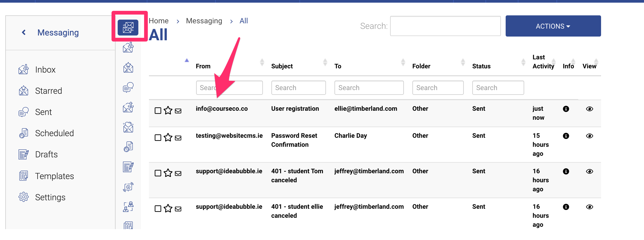Click info icon for User registration message
Screen dimensions: 644x240
pyautogui.click(x=566, y=109)
